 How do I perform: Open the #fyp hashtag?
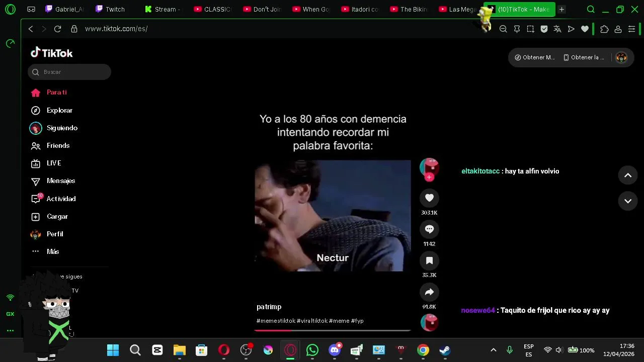click(357, 321)
